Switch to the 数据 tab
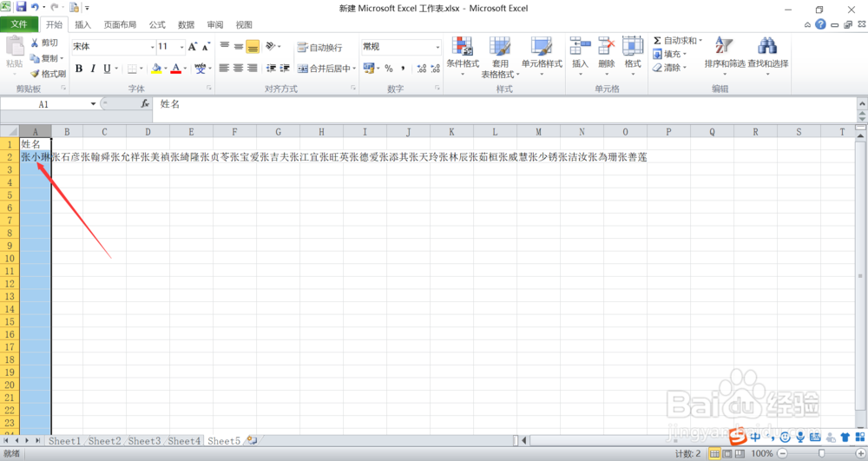The image size is (868, 461). click(x=186, y=25)
